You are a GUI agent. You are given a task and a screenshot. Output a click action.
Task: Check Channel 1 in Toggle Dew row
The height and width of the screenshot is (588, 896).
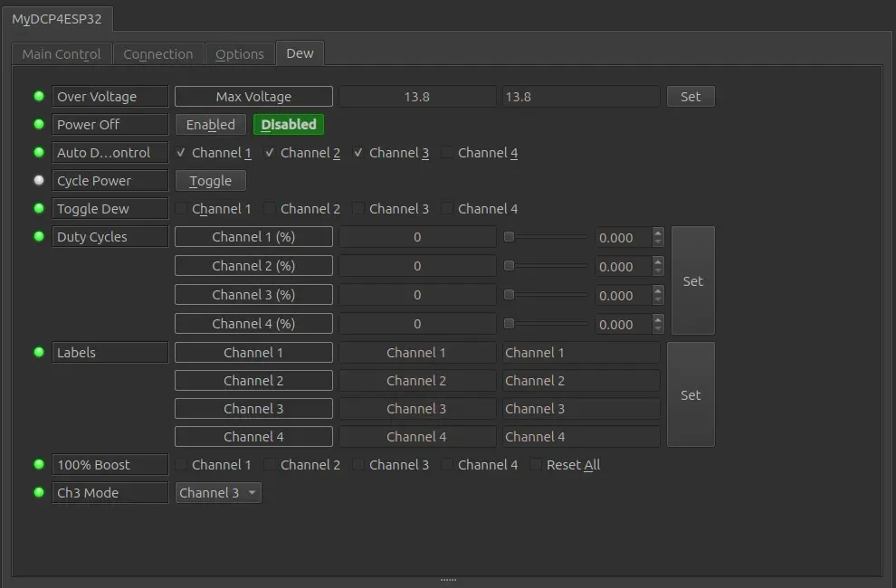(181, 209)
